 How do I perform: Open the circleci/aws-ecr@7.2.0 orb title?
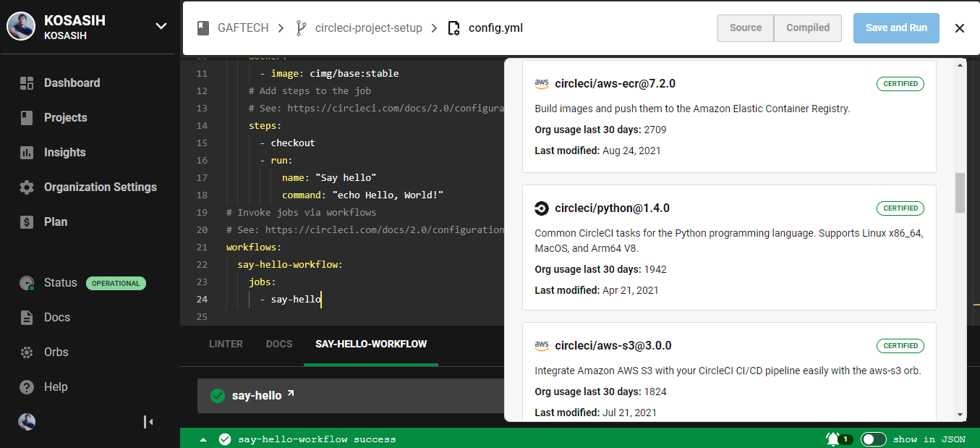(615, 83)
